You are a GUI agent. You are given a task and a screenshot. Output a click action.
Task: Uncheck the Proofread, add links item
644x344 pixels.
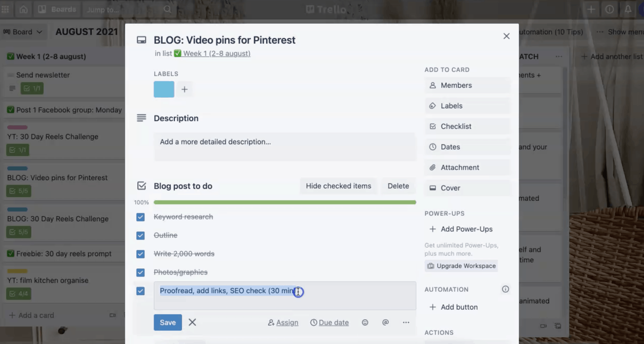tap(140, 291)
